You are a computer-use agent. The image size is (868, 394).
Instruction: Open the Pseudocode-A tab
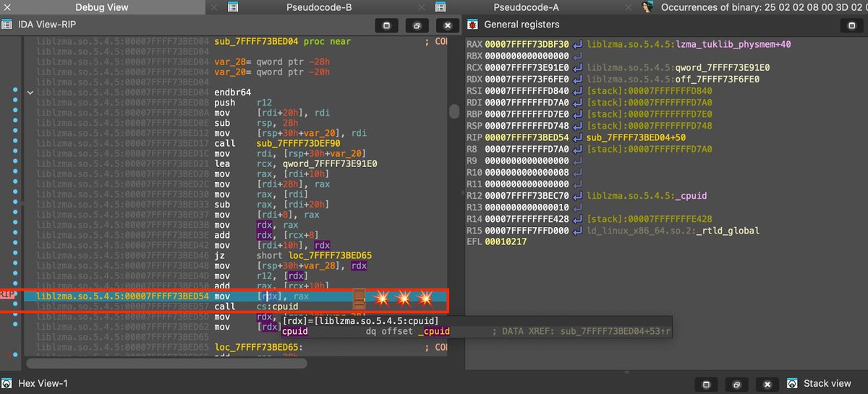(x=526, y=7)
